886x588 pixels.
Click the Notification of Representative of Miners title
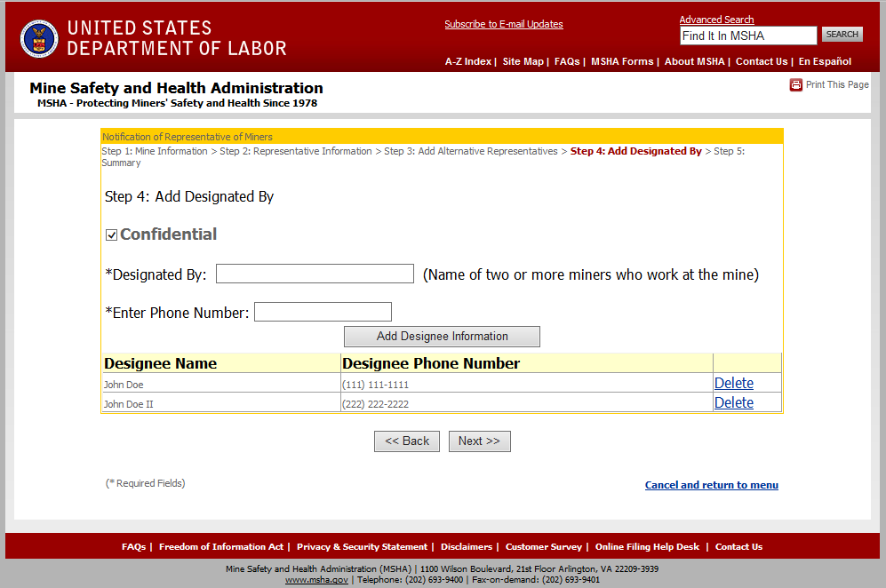pos(187,137)
